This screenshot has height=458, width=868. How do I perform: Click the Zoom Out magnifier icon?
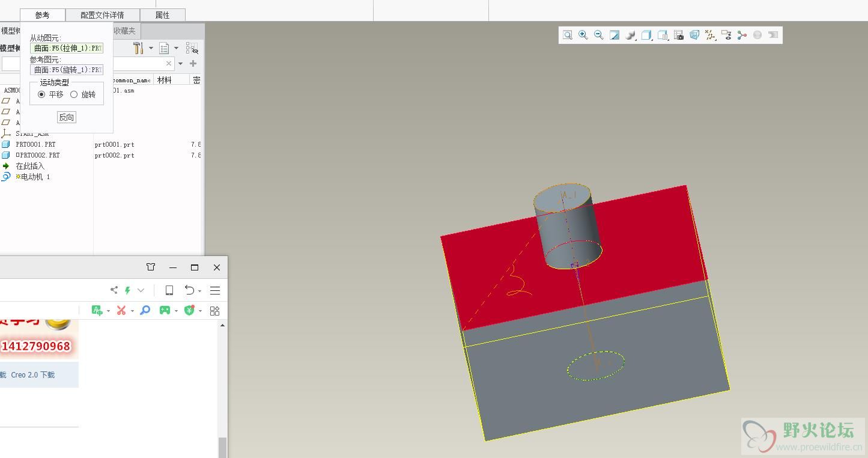coord(599,35)
